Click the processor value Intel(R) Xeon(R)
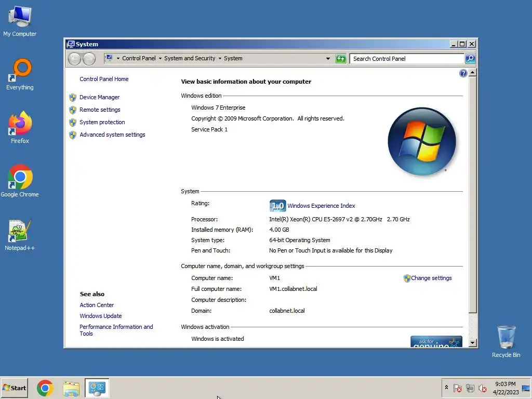The height and width of the screenshot is (399, 532). [339, 220]
